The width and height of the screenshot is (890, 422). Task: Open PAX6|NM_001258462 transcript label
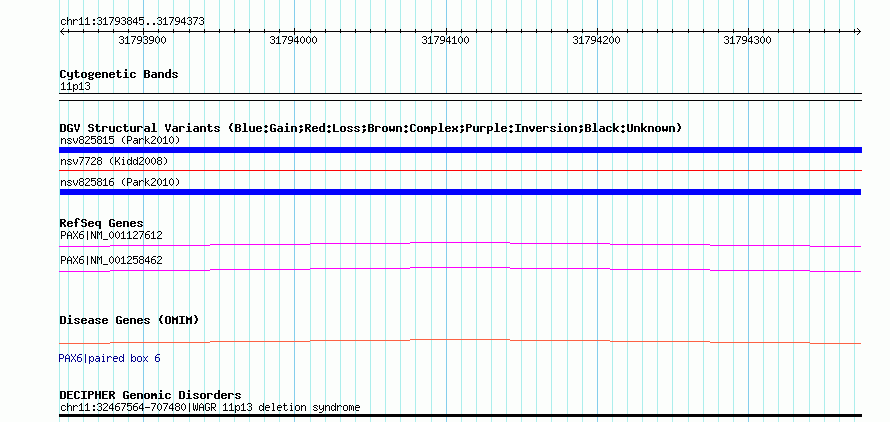[111, 261]
